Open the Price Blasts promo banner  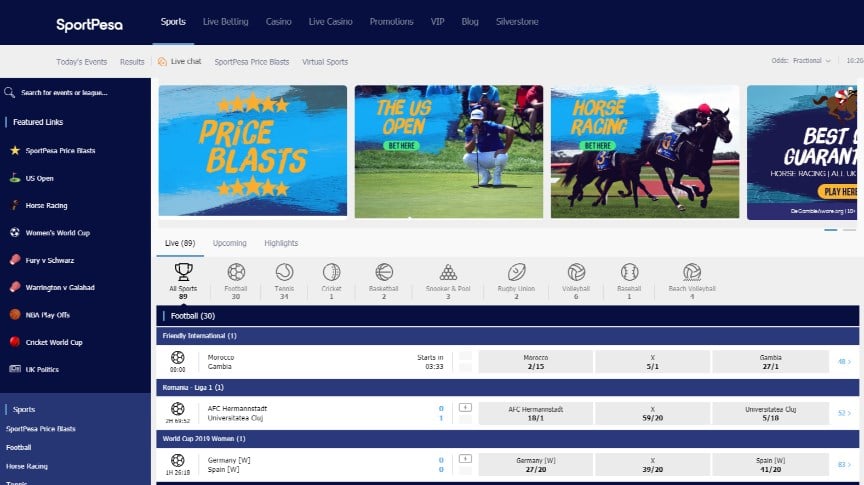click(x=253, y=150)
